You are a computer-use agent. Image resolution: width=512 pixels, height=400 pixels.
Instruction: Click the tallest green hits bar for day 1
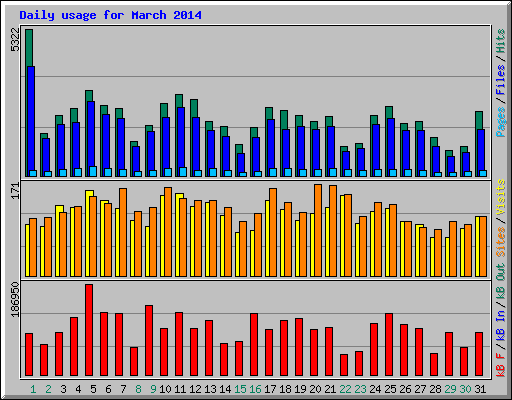coord(29,48)
